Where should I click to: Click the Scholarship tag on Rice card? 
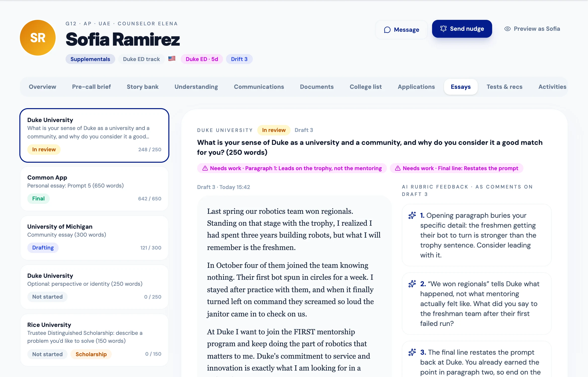click(x=91, y=354)
